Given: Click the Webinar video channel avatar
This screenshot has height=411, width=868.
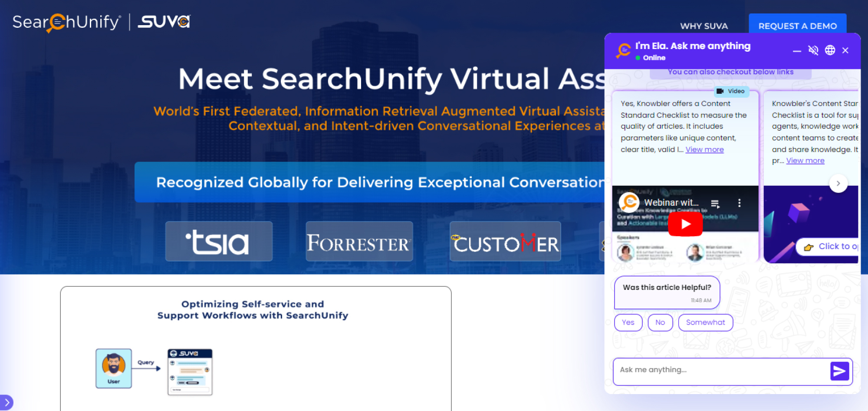Looking at the screenshot, I should click(629, 202).
